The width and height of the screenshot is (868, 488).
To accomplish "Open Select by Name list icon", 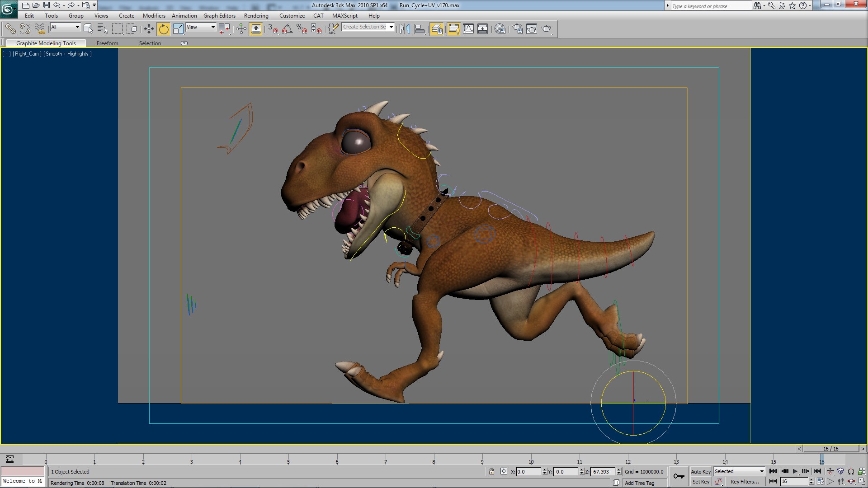I will pyautogui.click(x=103, y=29).
